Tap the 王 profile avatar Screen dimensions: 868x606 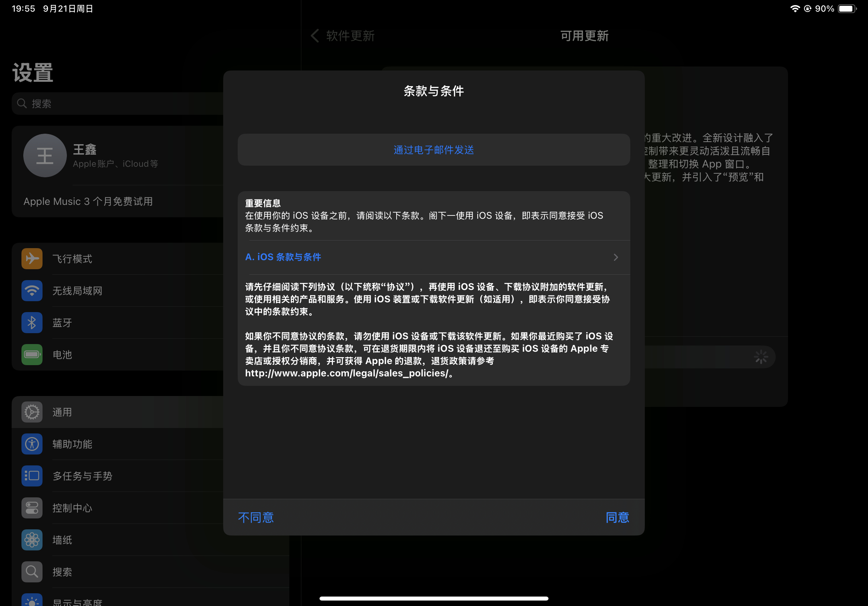tap(45, 155)
